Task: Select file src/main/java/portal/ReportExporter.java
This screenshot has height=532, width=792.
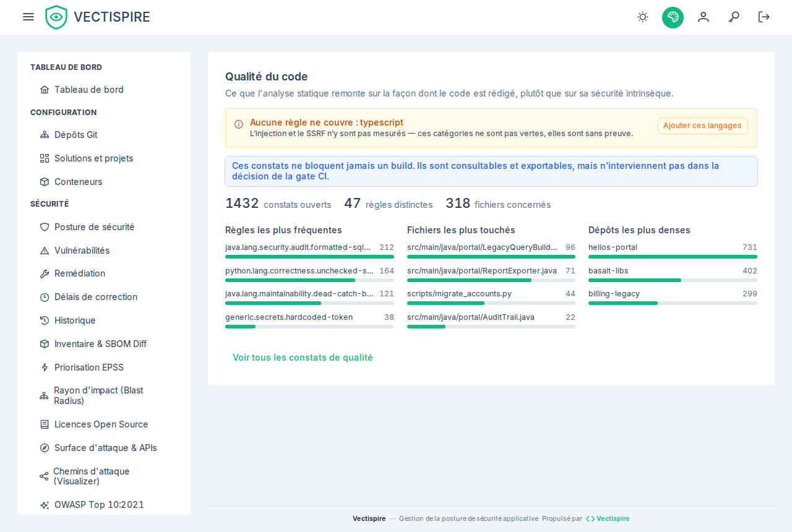Action: click(x=491, y=275)
